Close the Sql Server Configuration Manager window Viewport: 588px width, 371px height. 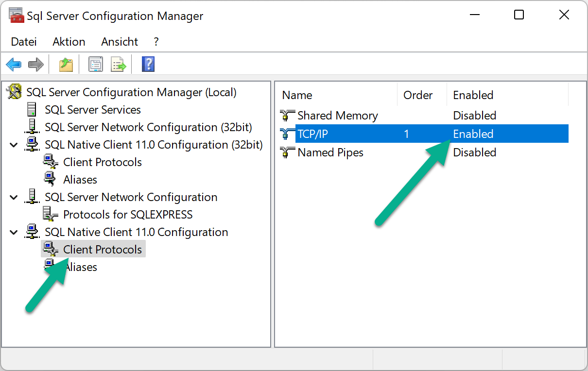(564, 15)
